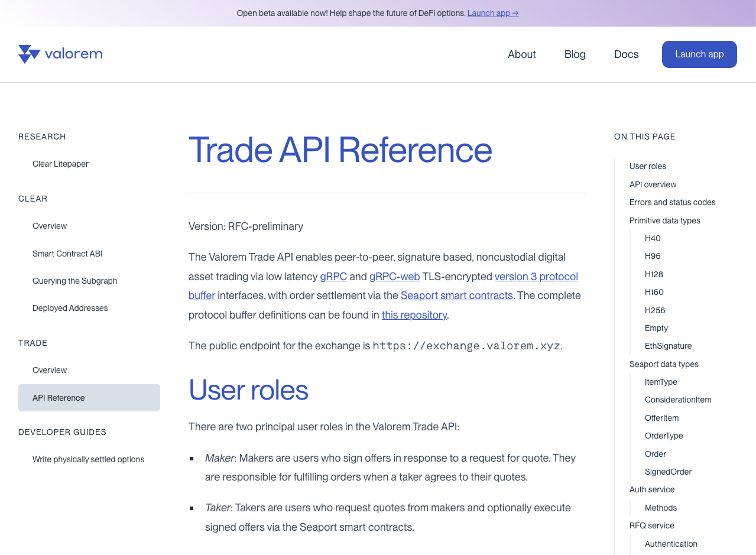Click the 'Version: RFC-preliminary' text
The height and width of the screenshot is (555, 756).
pos(246,226)
